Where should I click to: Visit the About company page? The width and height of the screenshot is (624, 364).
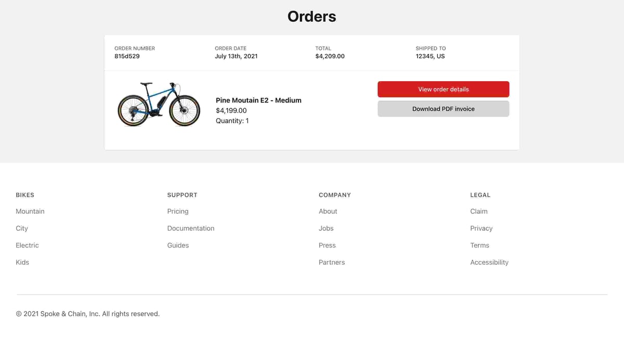click(x=328, y=211)
